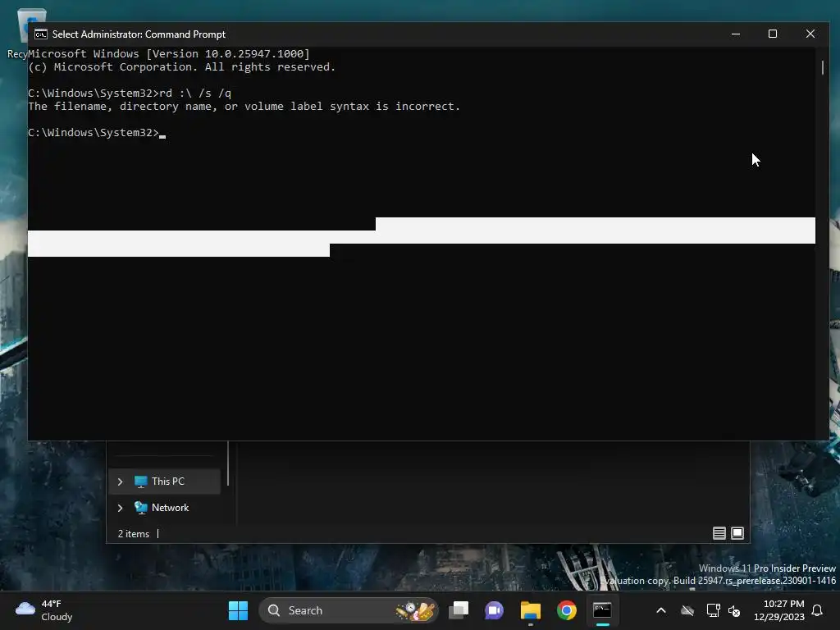This screenshot has width=840, height=630.
Task: Select This PC in the navigation pane
Action: [164, 481]
